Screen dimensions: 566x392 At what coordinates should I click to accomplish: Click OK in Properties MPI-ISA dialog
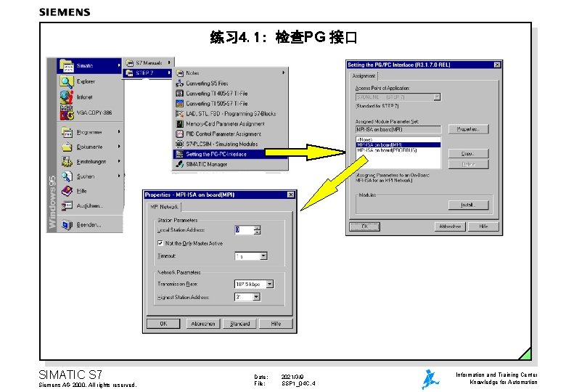(163, 324)
